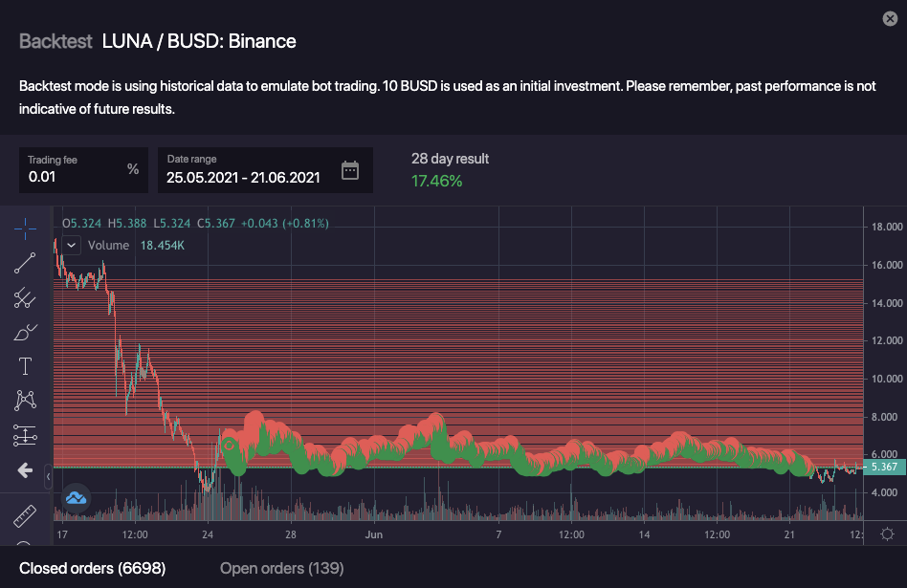907x588 pixels.
Task: Select the trend line drawing tool
Action: (25, 263)
